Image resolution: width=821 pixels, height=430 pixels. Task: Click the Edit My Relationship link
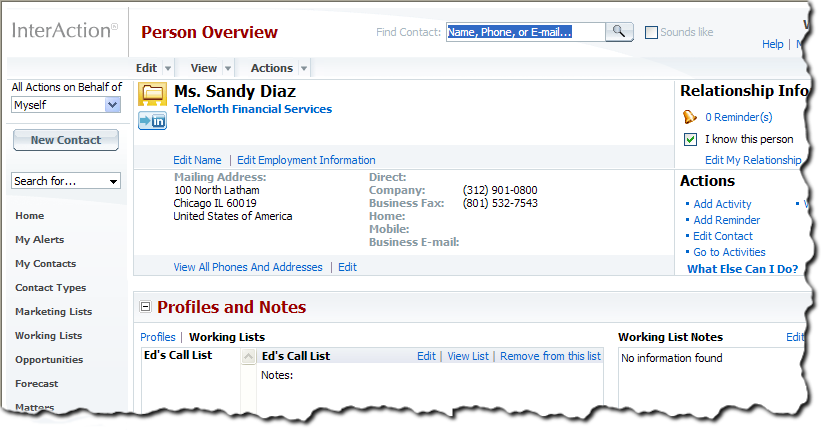(753, 160)
